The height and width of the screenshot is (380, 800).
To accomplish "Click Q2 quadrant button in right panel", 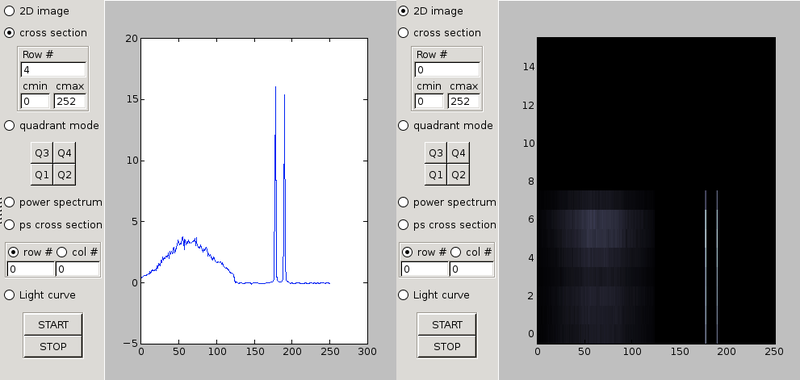I will tap(458, 175).
